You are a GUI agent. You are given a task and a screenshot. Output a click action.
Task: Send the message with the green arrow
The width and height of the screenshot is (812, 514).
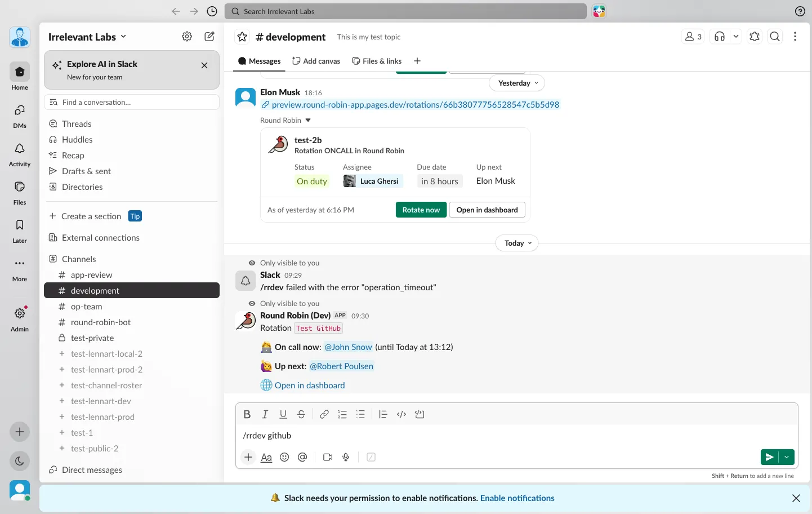pos(769,457)
